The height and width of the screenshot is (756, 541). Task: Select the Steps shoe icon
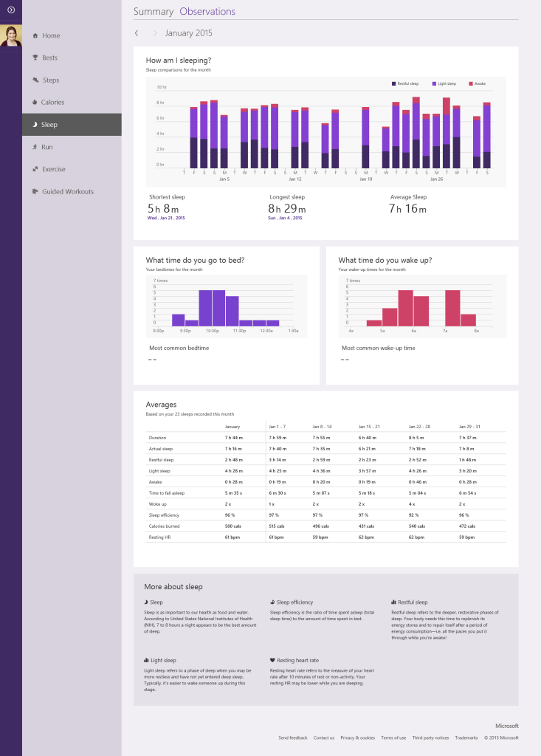(35, 80)
